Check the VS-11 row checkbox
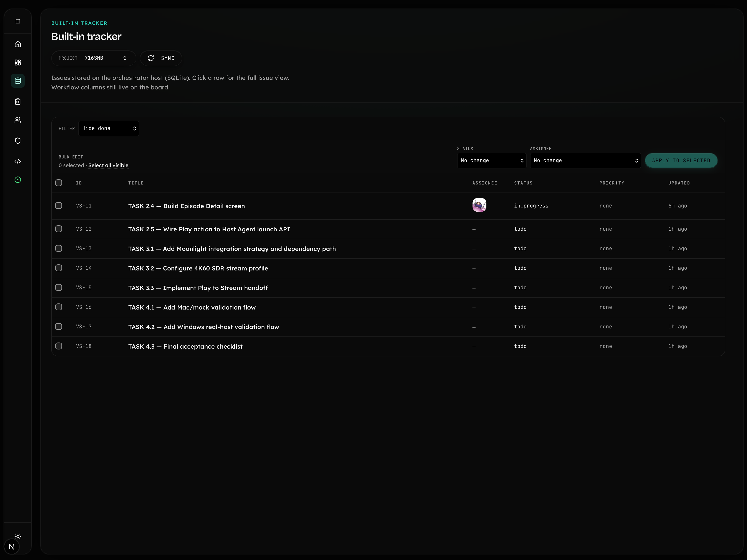Image resolution: width=747 pixels, height=560 pixels. tap(59, 206)
